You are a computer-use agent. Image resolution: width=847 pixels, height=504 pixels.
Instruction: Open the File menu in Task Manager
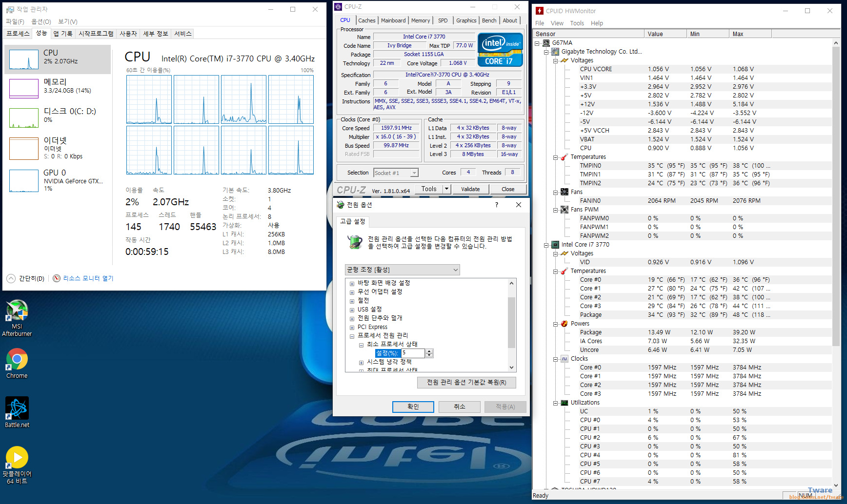[15, 21]
